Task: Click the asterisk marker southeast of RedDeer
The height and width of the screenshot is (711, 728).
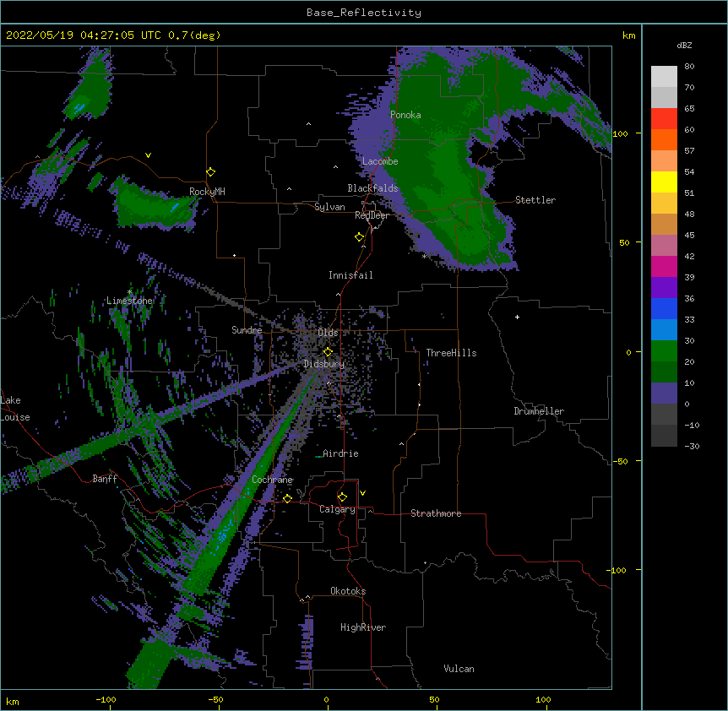Action: click(x=424, y=256)
